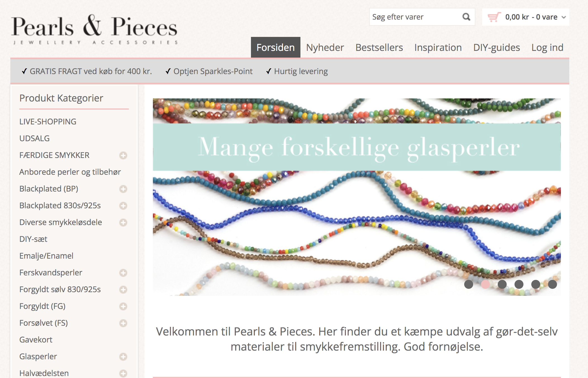
Task: Select the pink active slider dot
Action: (x=485, y=284)
